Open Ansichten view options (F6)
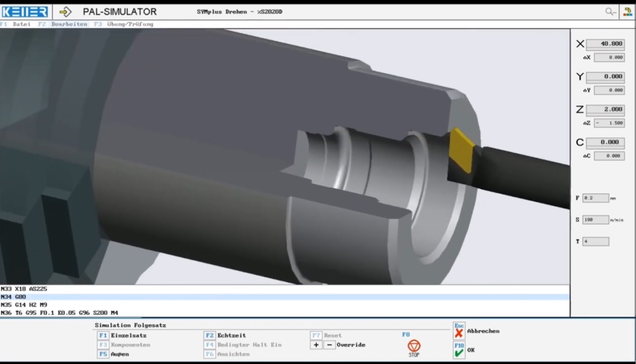The image size is (636, 364). click(235, 354)
